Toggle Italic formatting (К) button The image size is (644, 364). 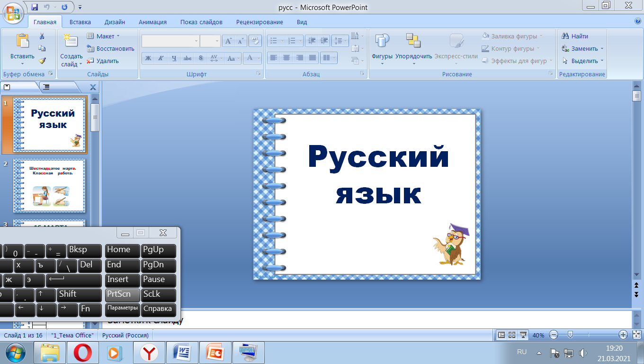tap(161, 58)
